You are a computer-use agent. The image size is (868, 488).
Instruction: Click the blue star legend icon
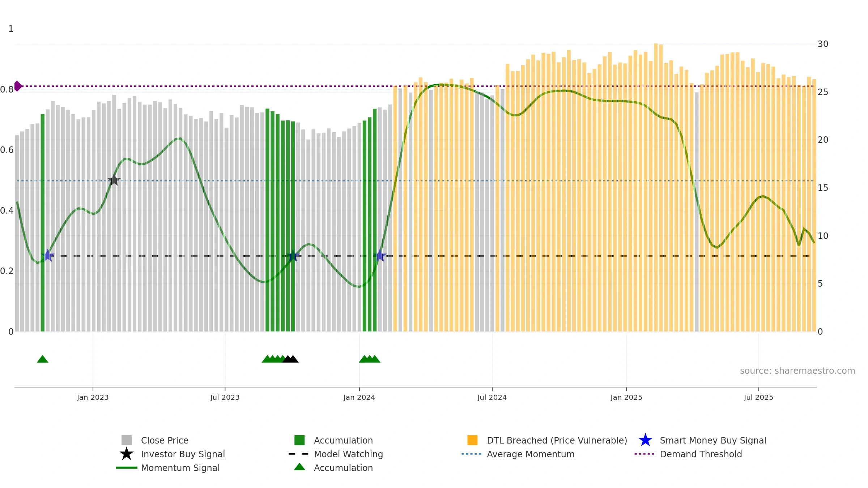tap(645, 440)
